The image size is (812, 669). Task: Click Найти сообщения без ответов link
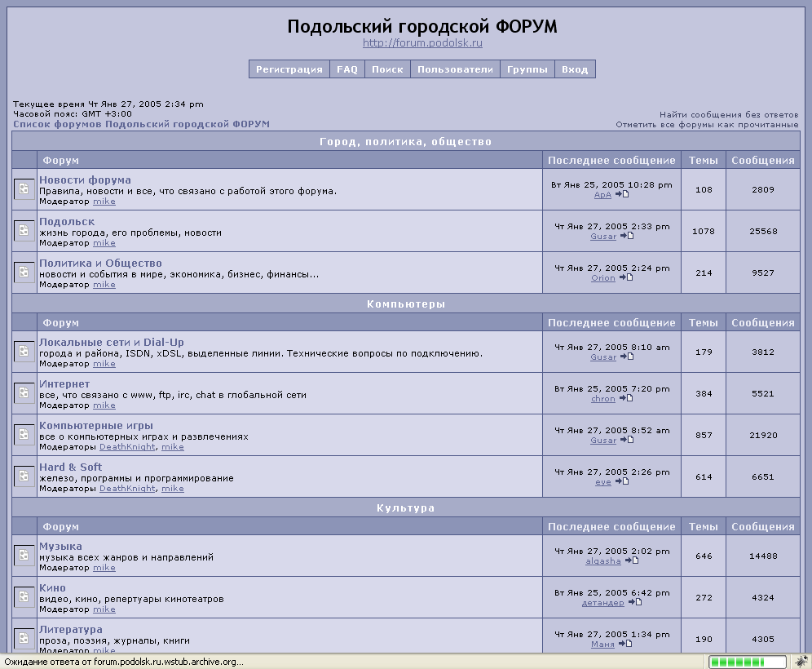pos(729,115)
